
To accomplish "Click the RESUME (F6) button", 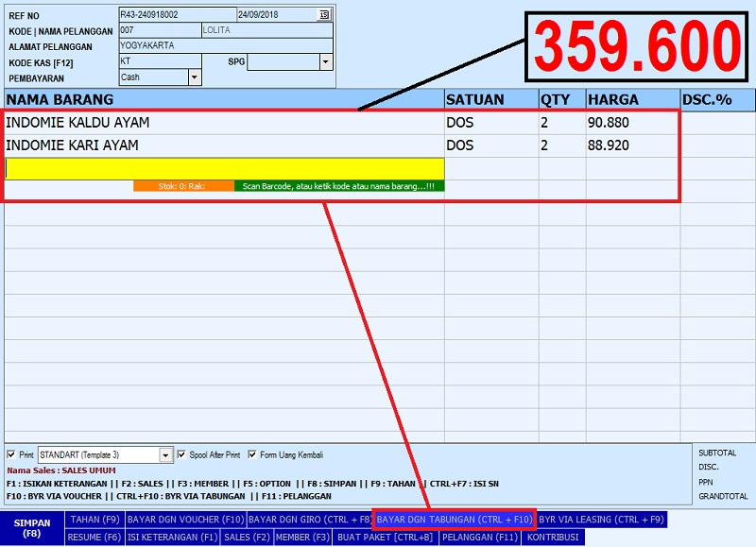I will click(x=94, y=537).
